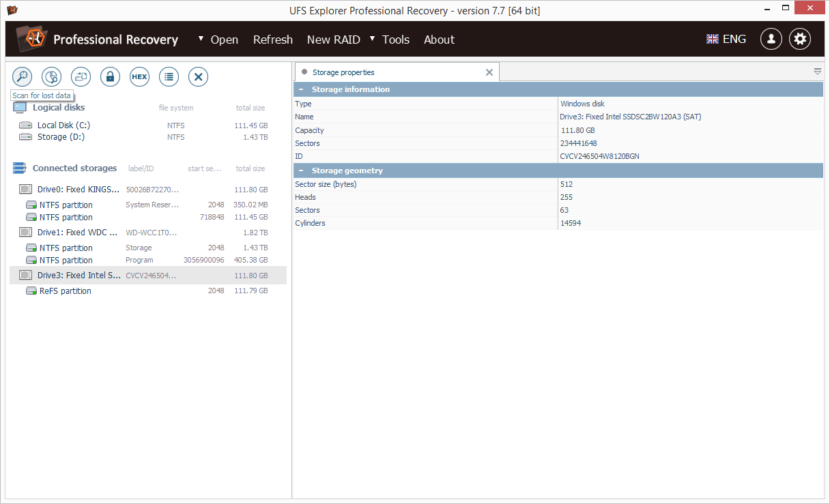Click the '50026B72270...' Drive0 ID
The height and width of the screenshot is (504, 830).
(152, 190)
